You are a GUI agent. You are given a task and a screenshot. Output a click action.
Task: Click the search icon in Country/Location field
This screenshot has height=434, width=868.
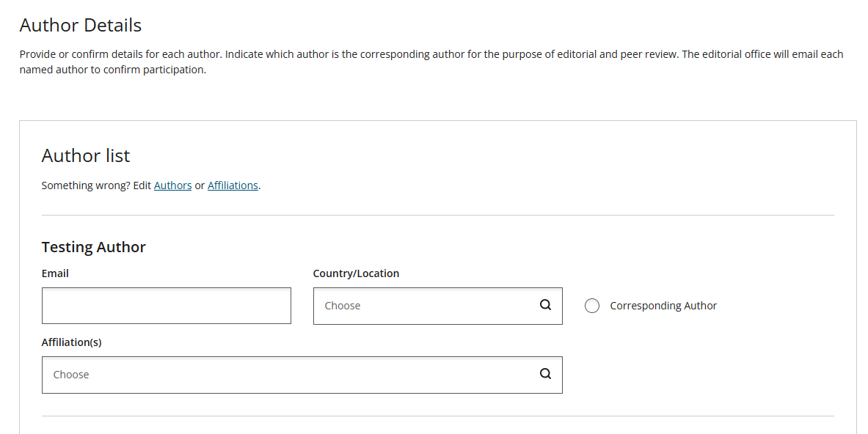(545, 305)
